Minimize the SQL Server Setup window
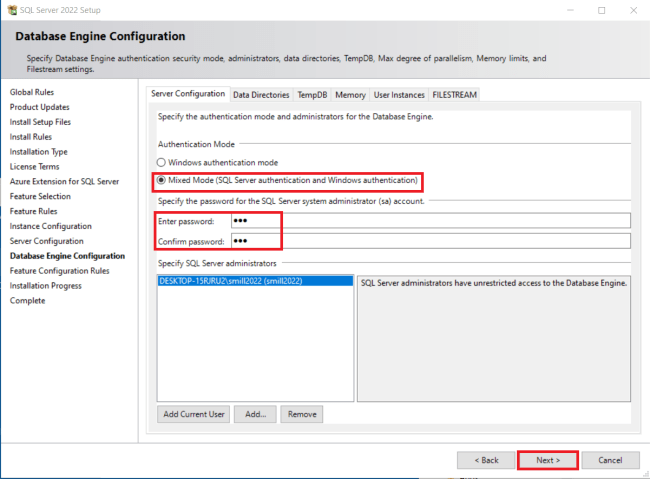 (570, 10)
